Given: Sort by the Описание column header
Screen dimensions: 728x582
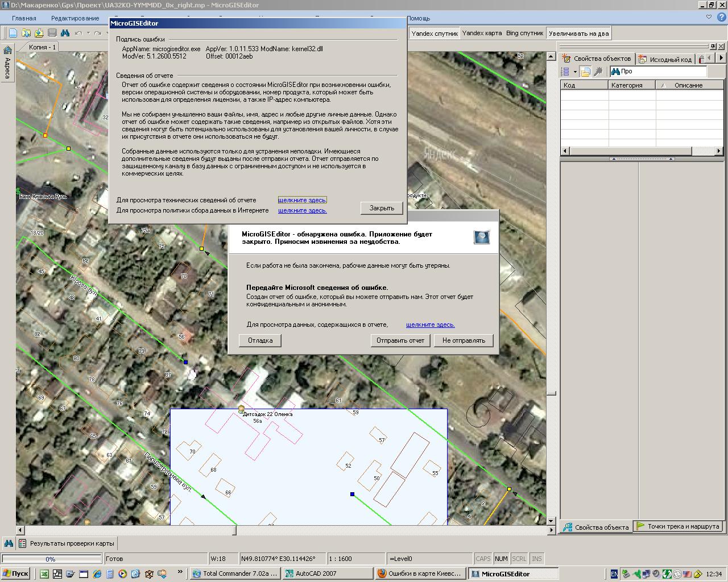Looking at the screenshot, I should 688,85.
